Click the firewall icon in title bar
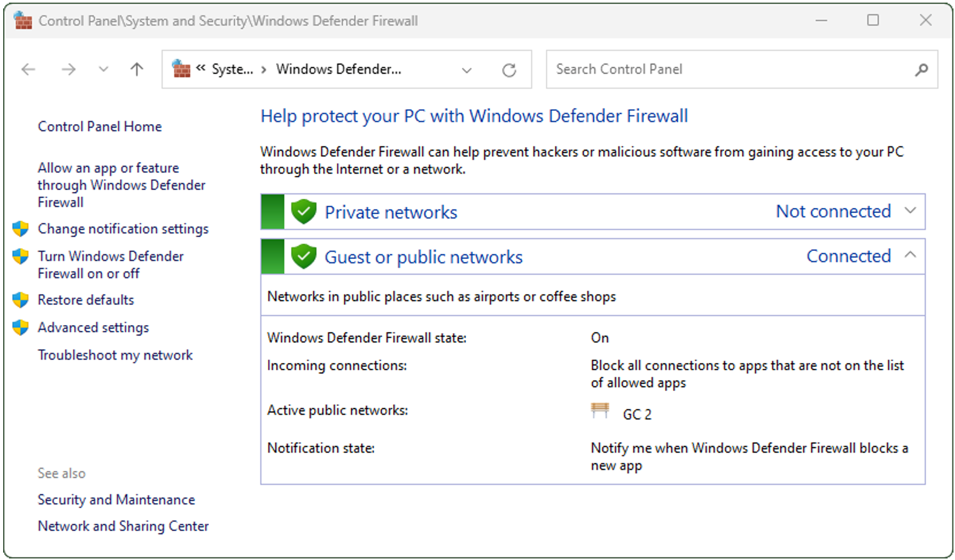 [22, 21]
